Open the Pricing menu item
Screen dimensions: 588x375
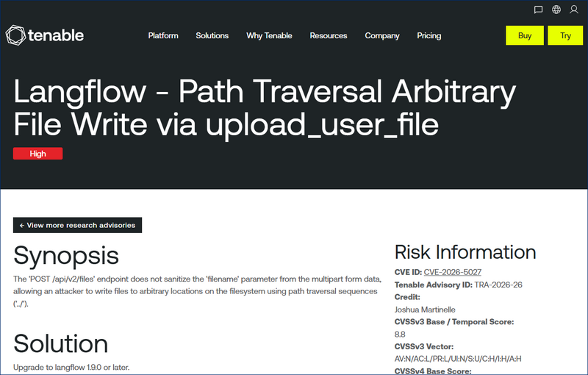(429, 35)
